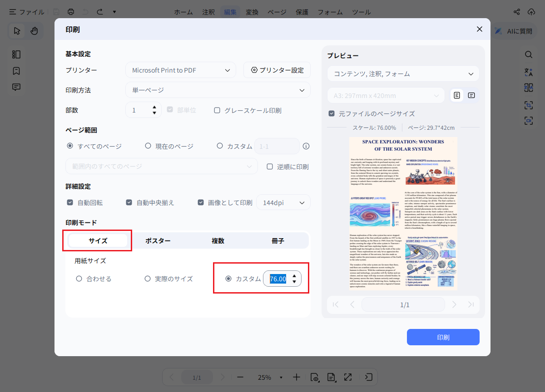The width and height of the screenshot is (545, 392).
Task: Switch to the ページ tab
Action: 277,12
